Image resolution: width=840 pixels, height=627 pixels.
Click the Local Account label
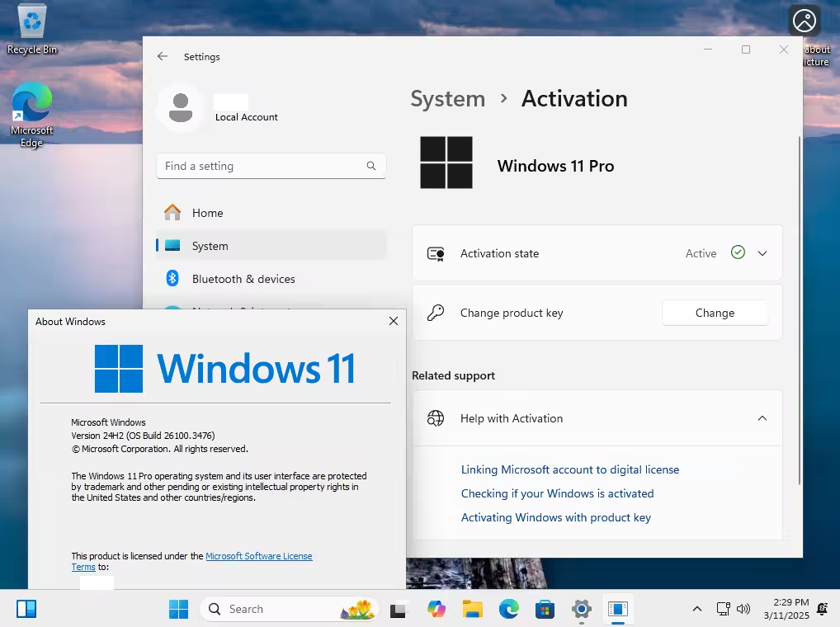click(247, 117)
